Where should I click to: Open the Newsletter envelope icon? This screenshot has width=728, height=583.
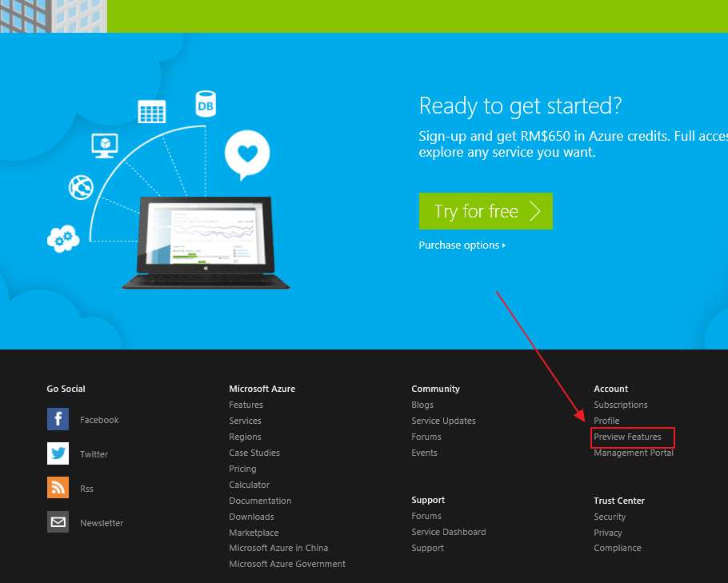point(58,521)
